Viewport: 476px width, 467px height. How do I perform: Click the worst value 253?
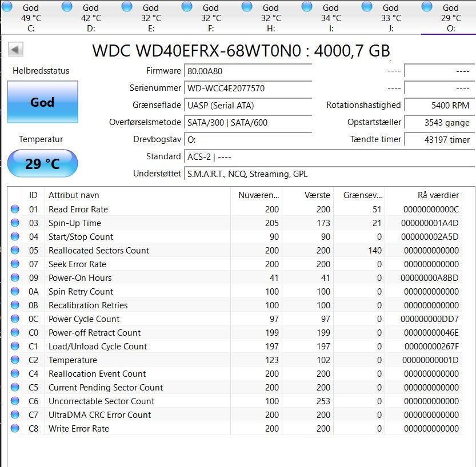click(x=323, y=401)
